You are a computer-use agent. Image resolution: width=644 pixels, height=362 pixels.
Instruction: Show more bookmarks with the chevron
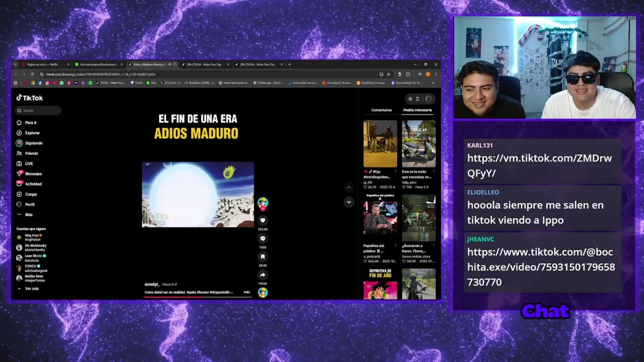point(433,83)
